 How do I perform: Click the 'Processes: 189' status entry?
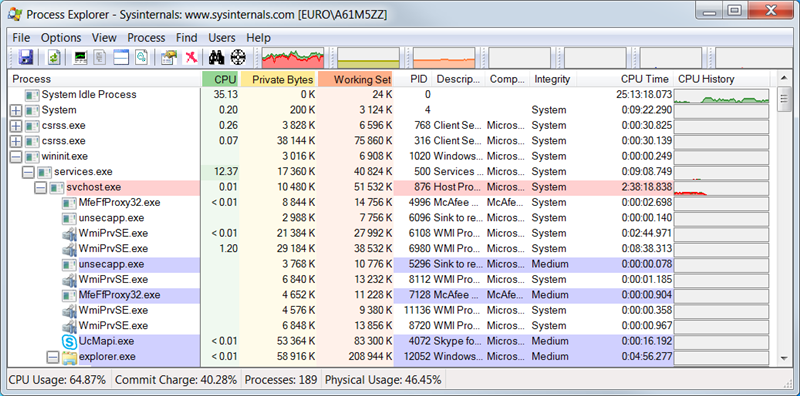(281, 380)
